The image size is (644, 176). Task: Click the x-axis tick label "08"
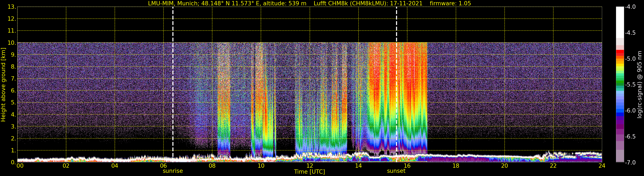[x=212, y=166]
